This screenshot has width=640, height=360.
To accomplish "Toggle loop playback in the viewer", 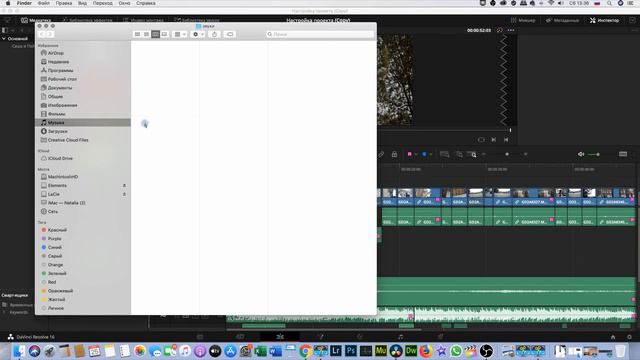I will point(481,140).
